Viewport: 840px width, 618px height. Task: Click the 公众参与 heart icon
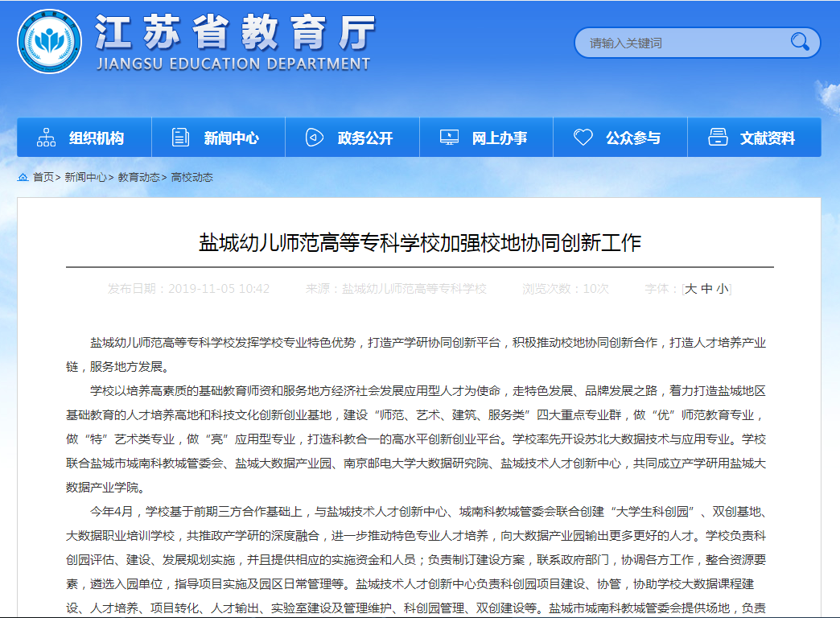click(583, 138)
